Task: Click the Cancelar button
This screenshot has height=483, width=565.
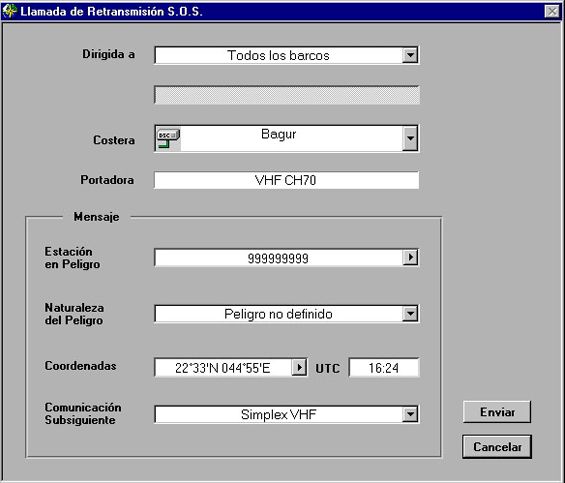Action: click(x=497, y=447)
